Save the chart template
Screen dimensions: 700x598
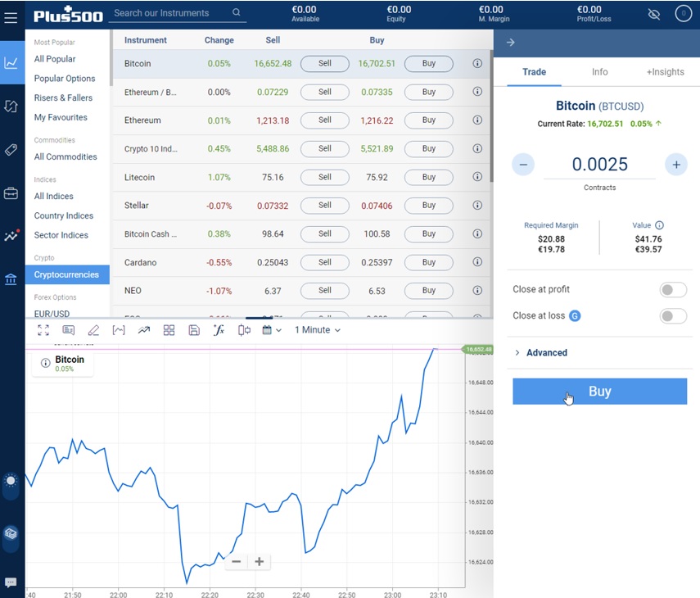point(194,330)
